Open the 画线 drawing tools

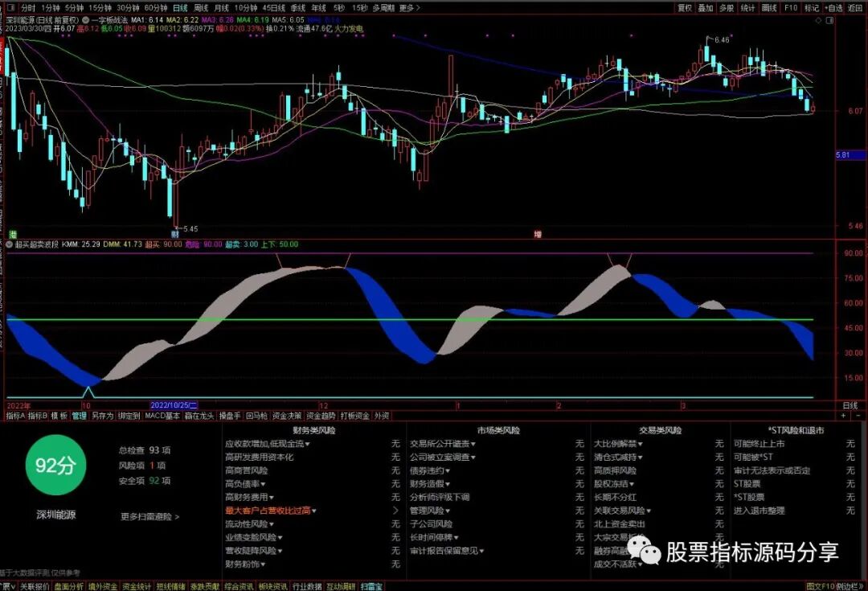point(769,8)
